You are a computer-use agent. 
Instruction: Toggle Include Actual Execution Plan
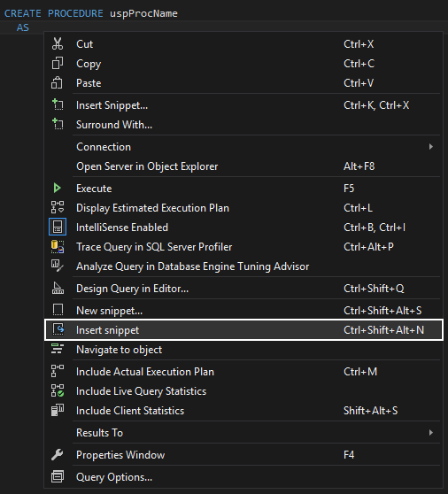[243, 372]
